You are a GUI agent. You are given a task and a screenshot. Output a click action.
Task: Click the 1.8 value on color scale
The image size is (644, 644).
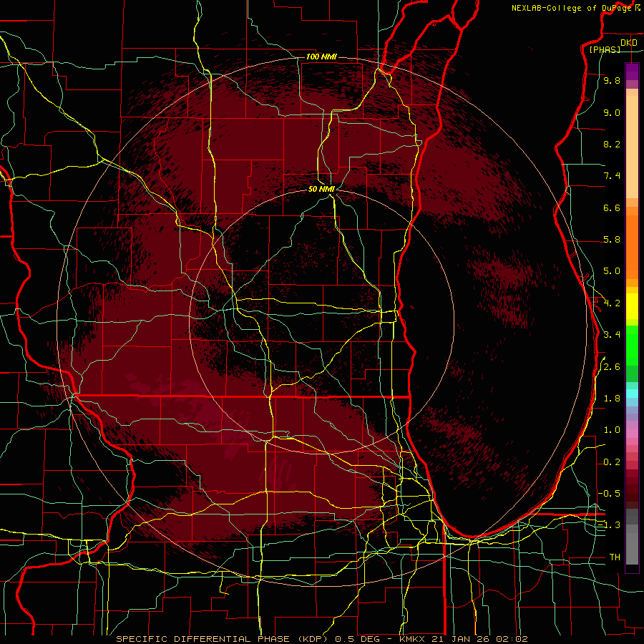(x=612, y=399)
